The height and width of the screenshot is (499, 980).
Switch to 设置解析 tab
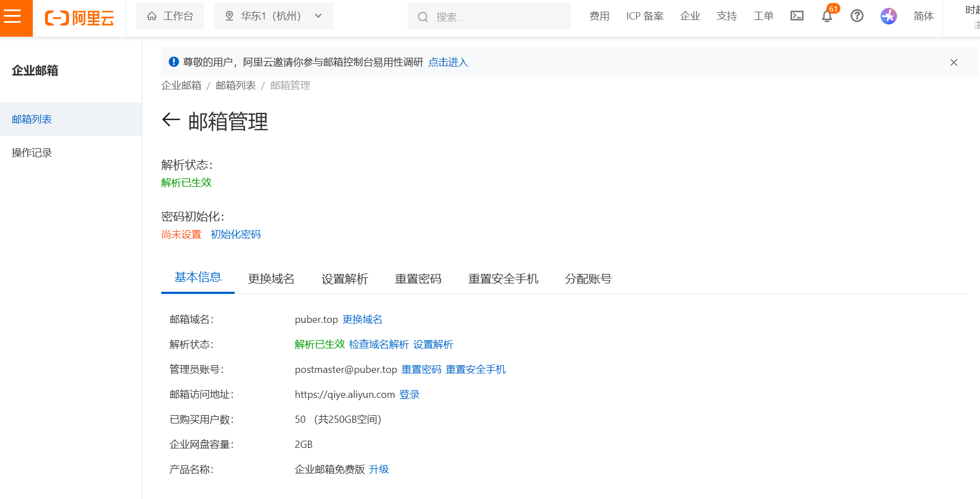click(x=345, y=278)
